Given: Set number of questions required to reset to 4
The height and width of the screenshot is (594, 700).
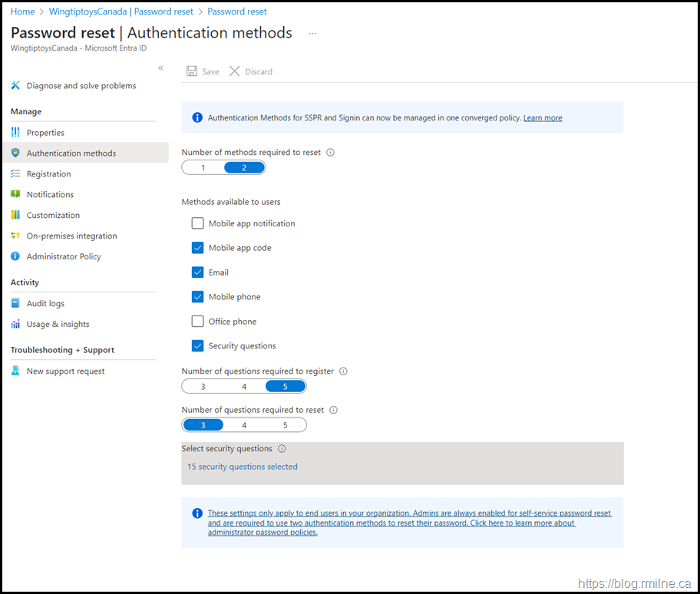Looking at the screenshot, I should point(244,424).
